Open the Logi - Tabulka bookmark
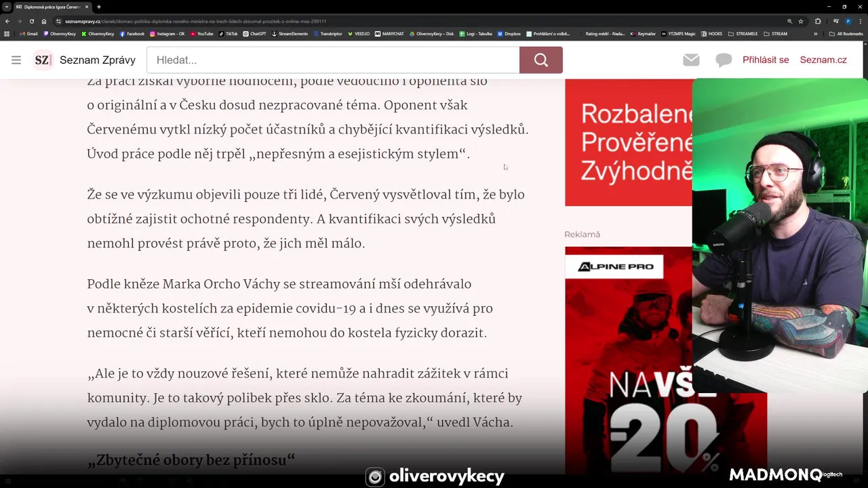Viewport: 868px width, 488px height. coord(476,33)
